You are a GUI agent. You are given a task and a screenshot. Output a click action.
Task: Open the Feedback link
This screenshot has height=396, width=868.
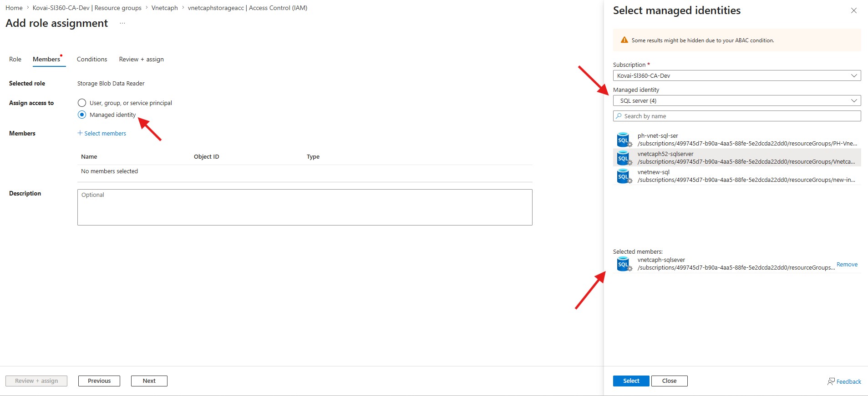click(848, 381)
